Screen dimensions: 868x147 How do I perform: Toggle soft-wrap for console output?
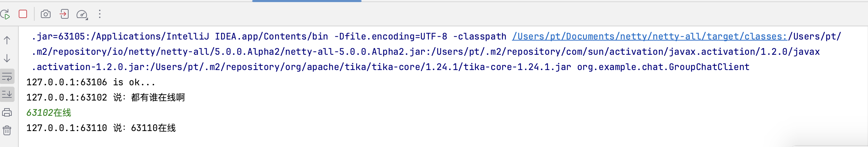click(7, 76)
